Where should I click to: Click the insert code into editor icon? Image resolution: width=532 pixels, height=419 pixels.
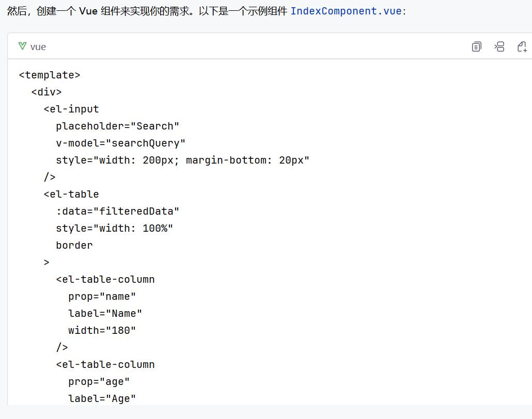pos(499,46)
